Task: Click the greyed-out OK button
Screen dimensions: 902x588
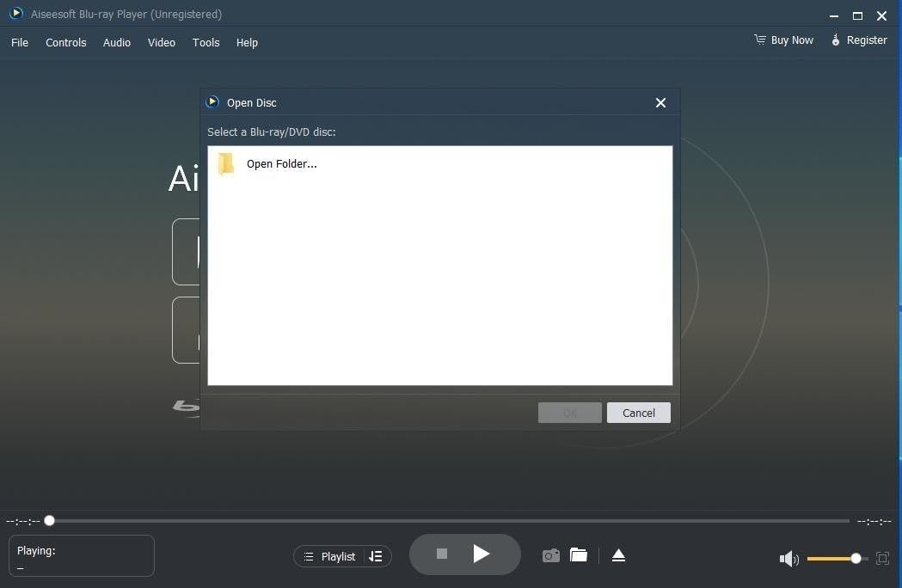Action: click(569, 413)
